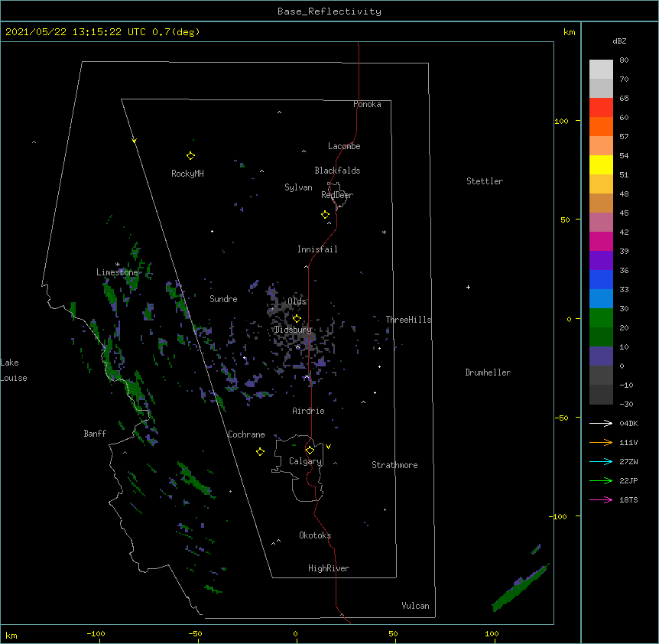Click the Calgary city label
Image resolution: width=659 pixels, height=644 pixels.
click(306, 461)
